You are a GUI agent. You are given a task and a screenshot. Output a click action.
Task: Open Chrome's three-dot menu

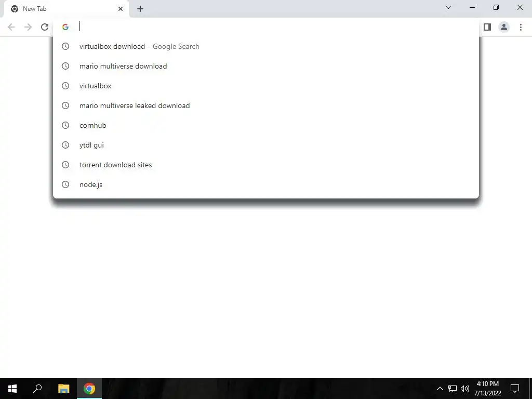point(521,27)
